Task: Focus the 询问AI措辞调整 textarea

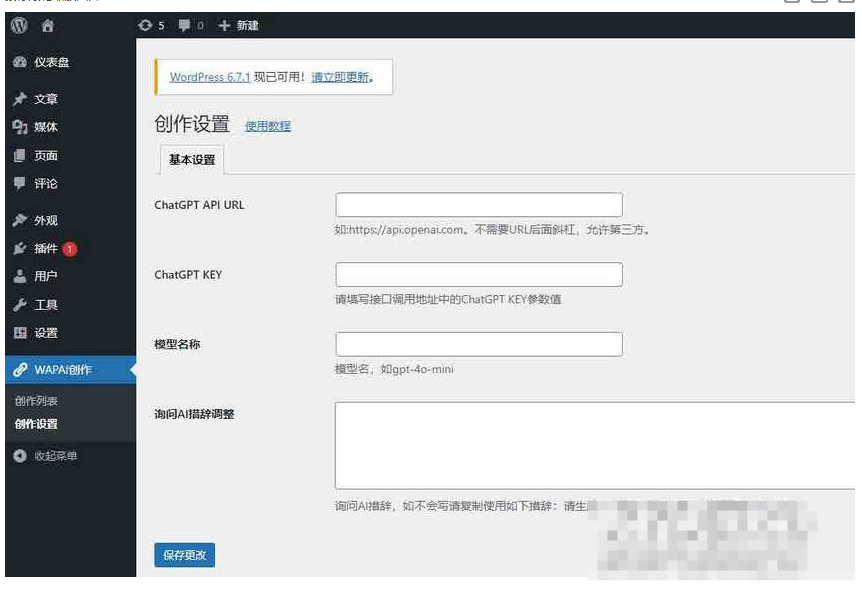Action: 595,445
